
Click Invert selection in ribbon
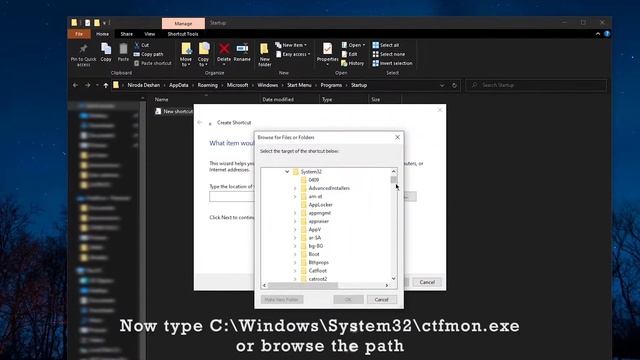click(392, 63)
